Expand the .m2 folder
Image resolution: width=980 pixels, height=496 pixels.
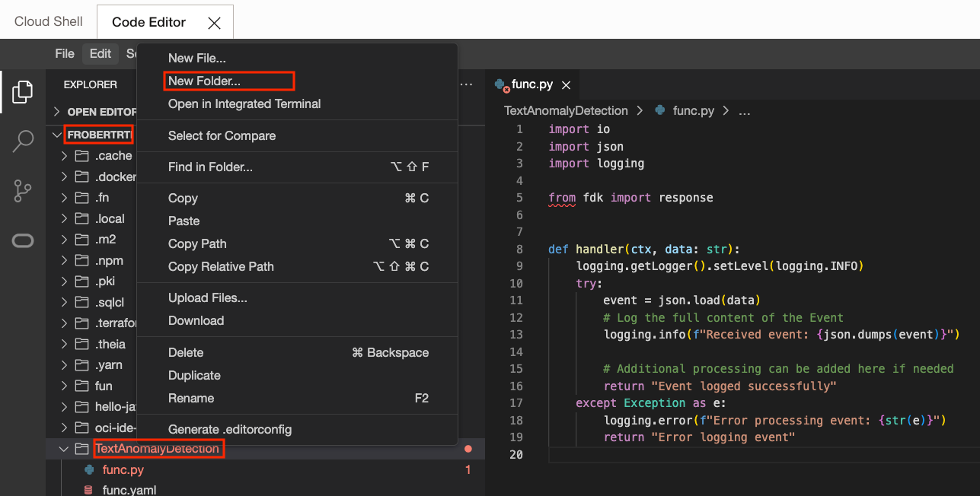[64, 240]
